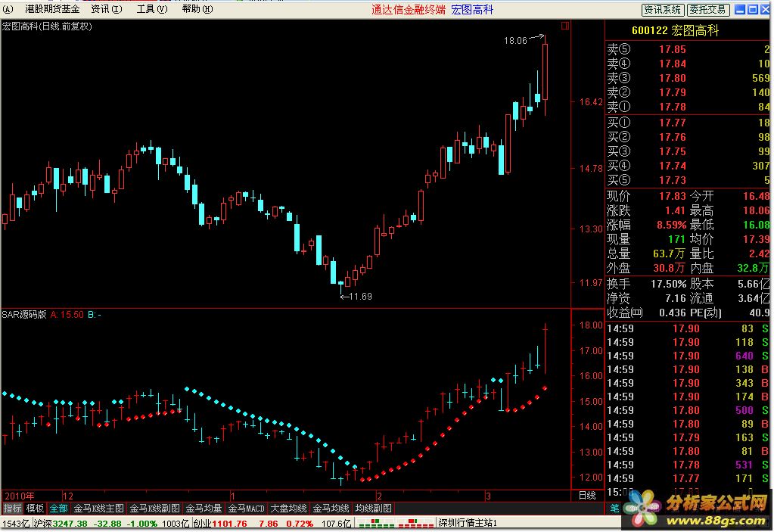
Task: Switch to the 模板 tab
Action: coord(35,509)
